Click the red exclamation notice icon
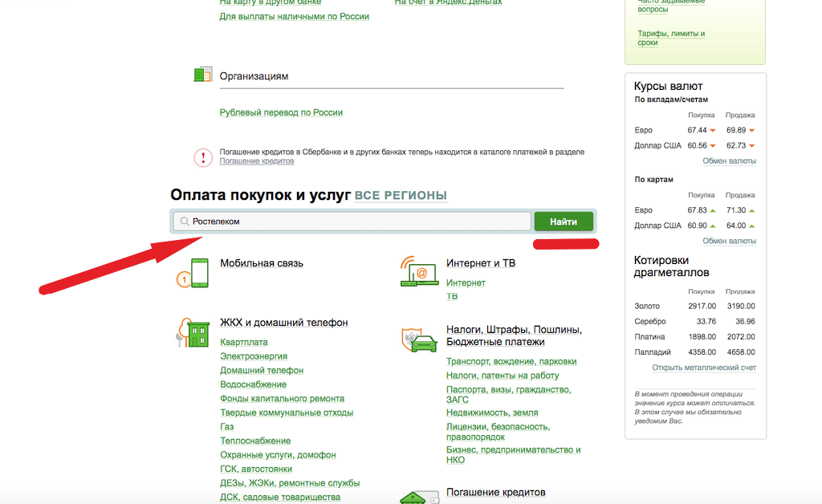This screenshot has height=504, width=822. [x=203, y=157]
